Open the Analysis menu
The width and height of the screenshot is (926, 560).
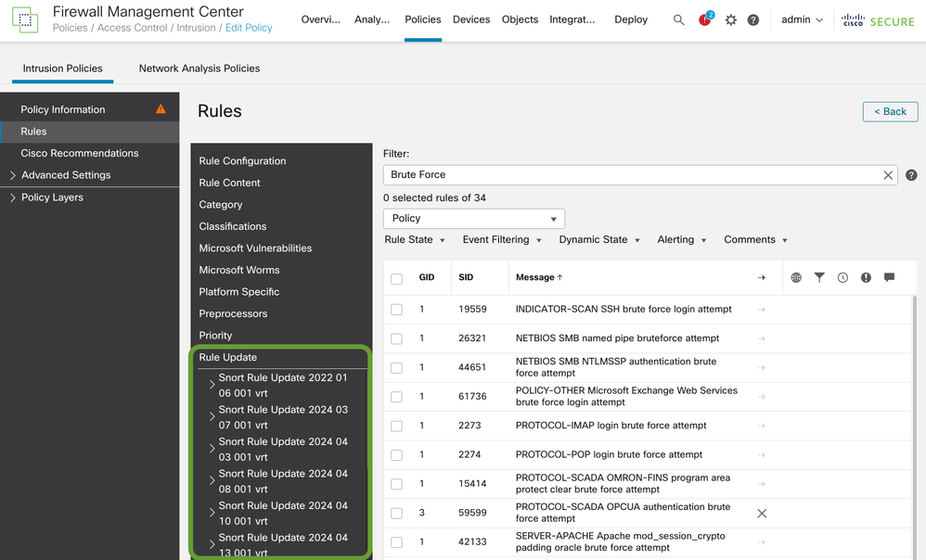tap(372, 19)
